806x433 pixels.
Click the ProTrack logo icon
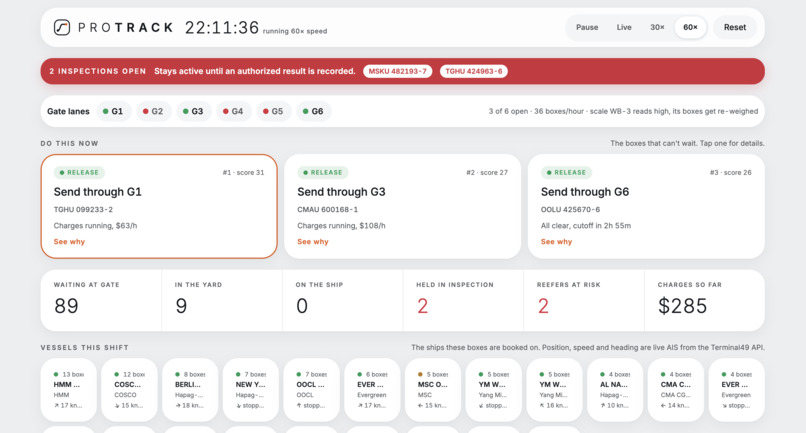(62, 27)
